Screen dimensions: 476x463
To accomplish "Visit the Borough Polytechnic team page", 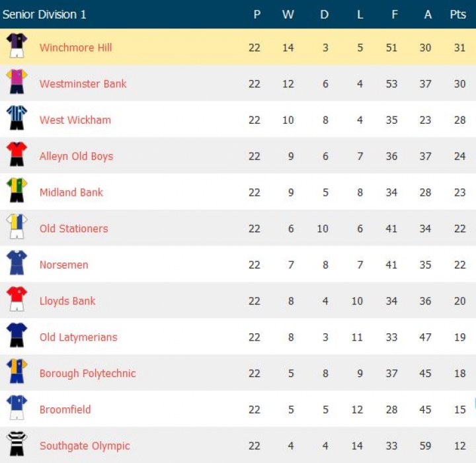I will (x=87, y=374).
